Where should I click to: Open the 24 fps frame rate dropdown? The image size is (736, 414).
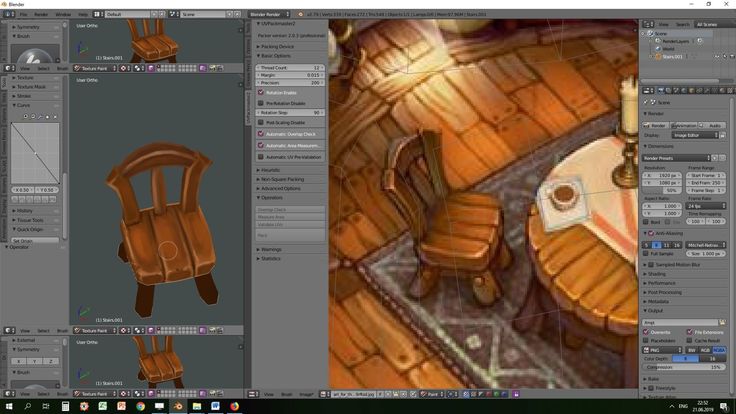(x=706, y=206)
